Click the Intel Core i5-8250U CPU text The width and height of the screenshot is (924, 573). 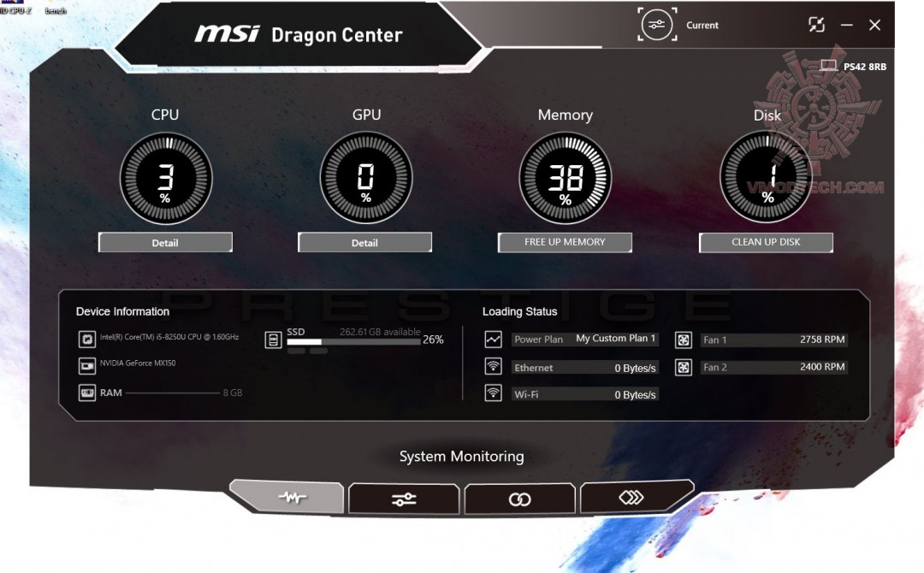point(169,337)
